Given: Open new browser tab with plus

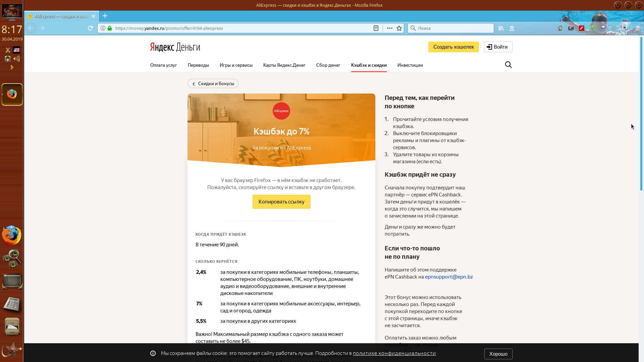Looking at the screenshot, I should (105, 16).
